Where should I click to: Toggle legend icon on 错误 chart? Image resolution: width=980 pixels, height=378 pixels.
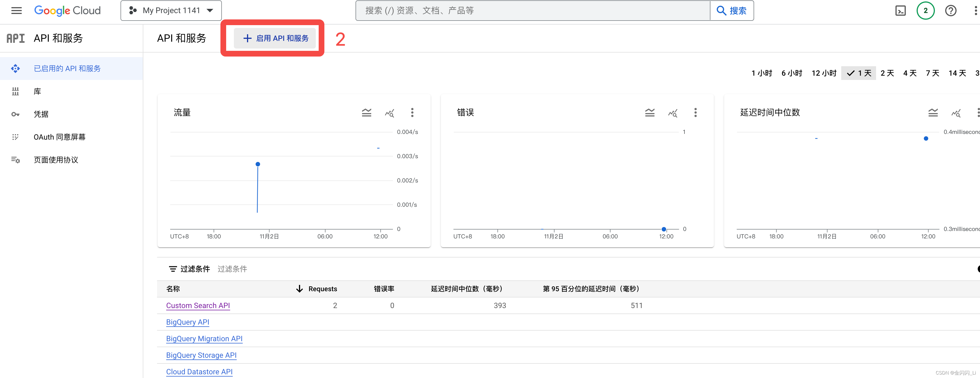tap(650, 112)
